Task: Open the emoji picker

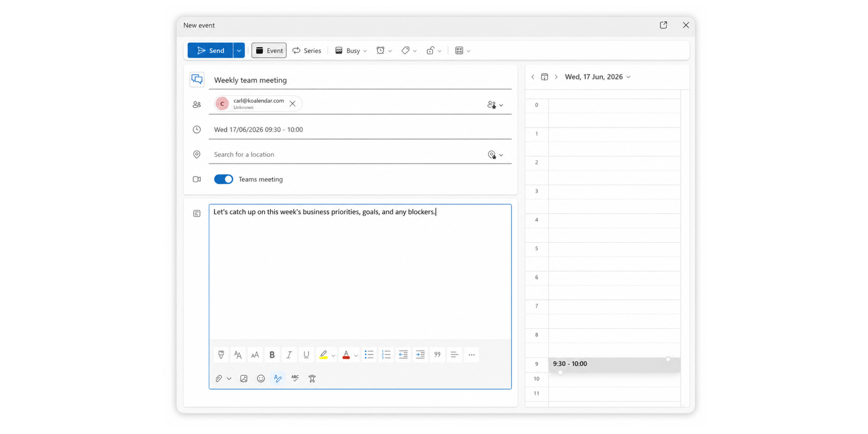Action: point(261,378)
